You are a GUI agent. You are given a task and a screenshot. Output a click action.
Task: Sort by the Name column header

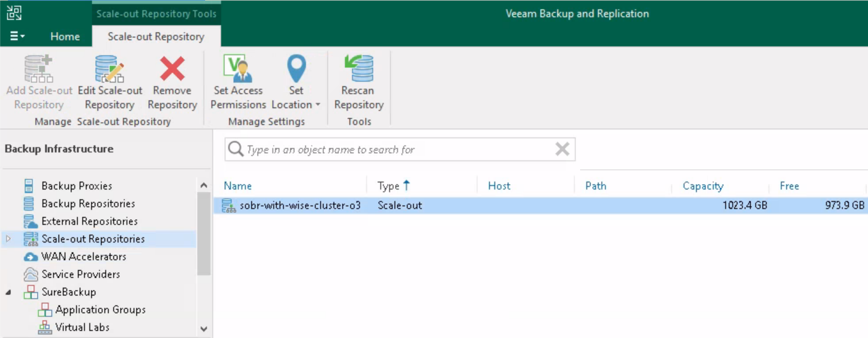click(x=238, y=186)
